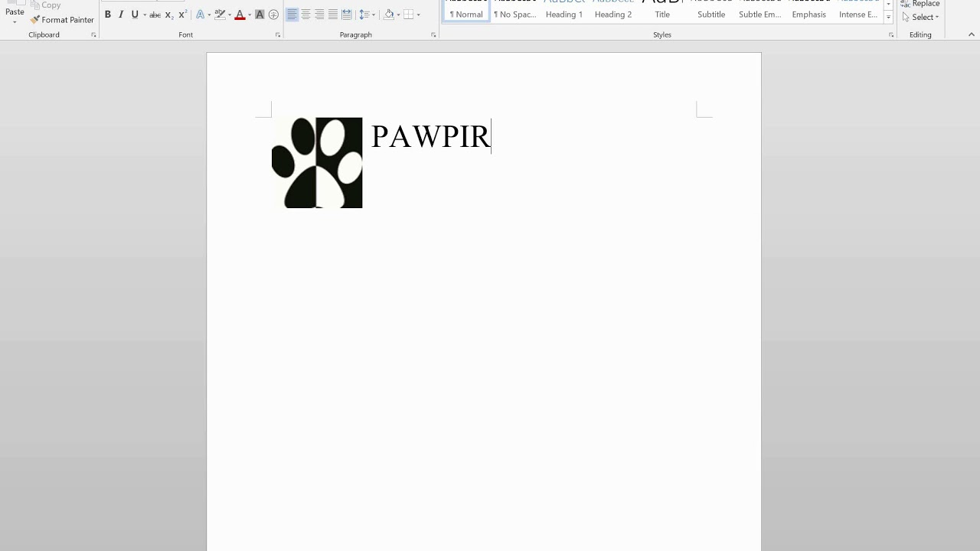Screen dimensions: 980x551
Task: Align text right
Action: tap(319, 15)
